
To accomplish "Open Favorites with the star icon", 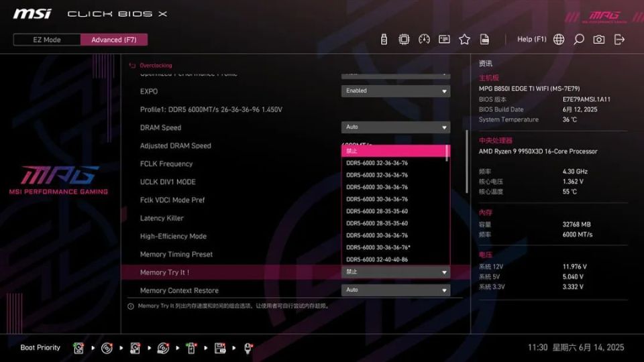I will [464, 40].
